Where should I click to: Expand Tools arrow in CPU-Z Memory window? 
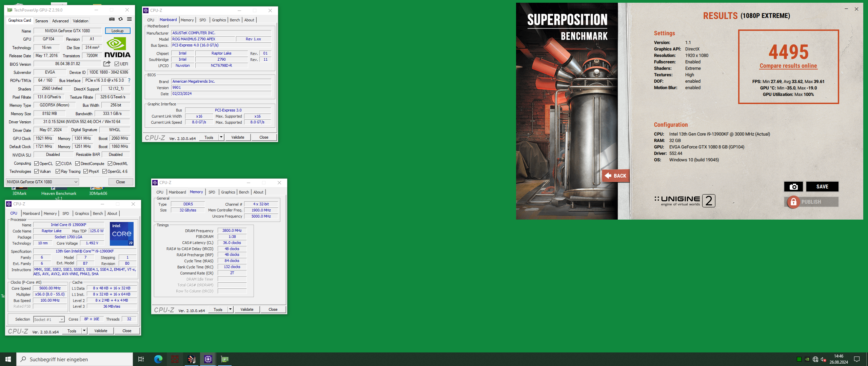(230, 309)
